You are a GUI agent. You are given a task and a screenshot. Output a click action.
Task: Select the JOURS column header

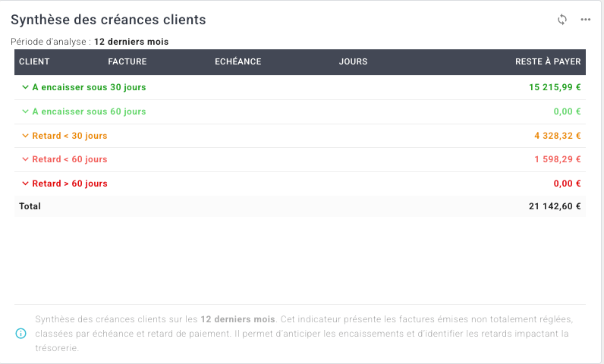click(353, 62)
